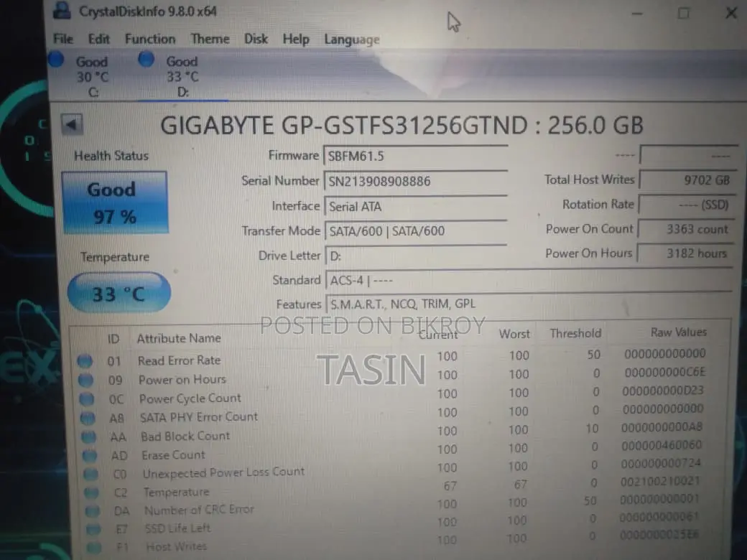The width and height of the screenshot is (747, 560).
Task: Click the status dot for Bad Block Count
Action: (x=88, y=437)
